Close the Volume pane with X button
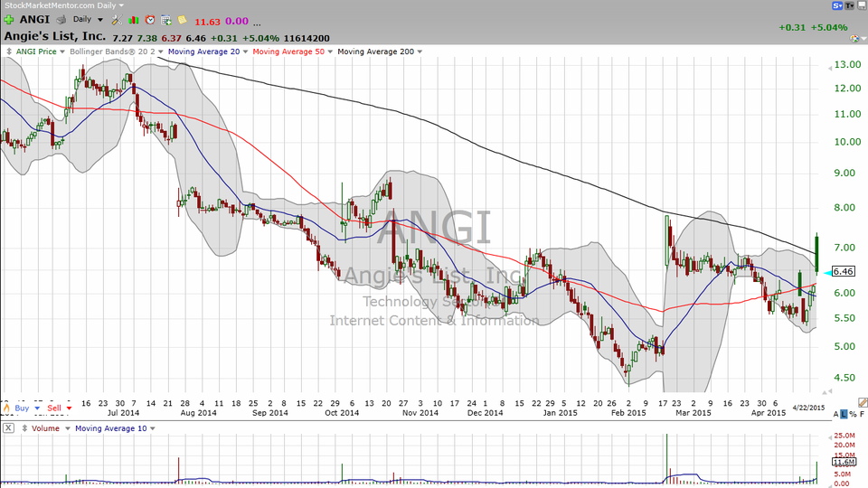Viewport: 868px width, 488px height. (x=8, y=428)
